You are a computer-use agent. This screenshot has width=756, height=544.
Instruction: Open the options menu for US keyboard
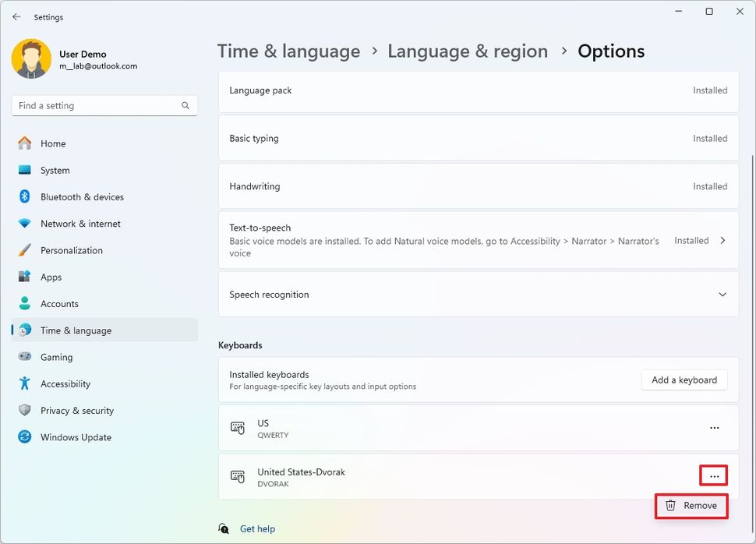pos(714,427)
